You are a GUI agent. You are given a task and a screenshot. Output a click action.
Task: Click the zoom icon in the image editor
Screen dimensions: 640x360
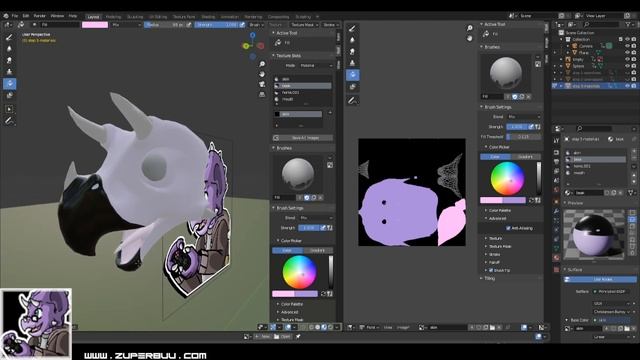point(470,28)
